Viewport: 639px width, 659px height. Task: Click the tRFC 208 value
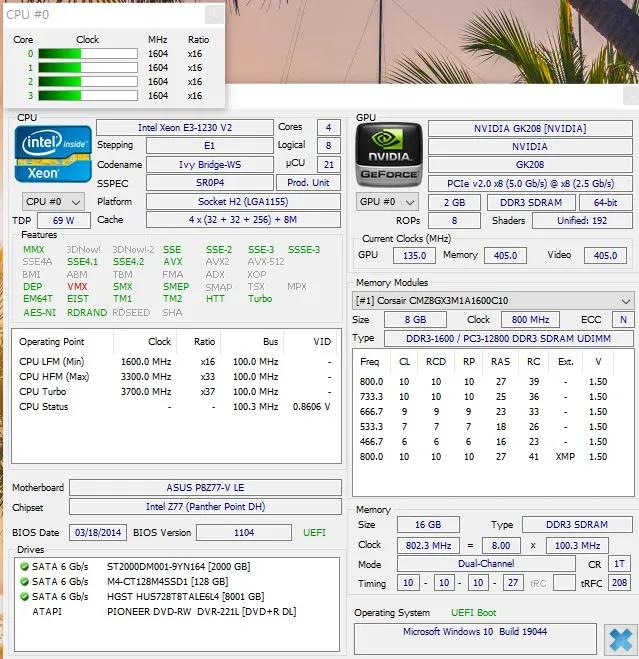point(619,583)
